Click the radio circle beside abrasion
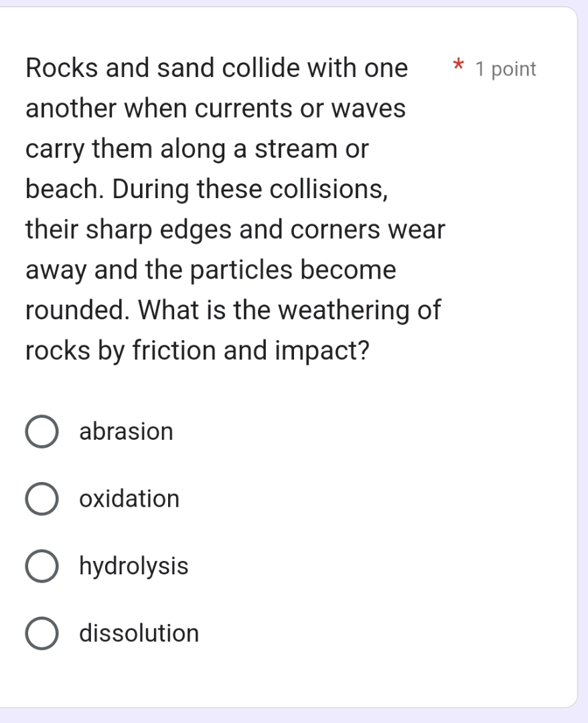Screen dimensions: 588x723 (x=42, y=432)
